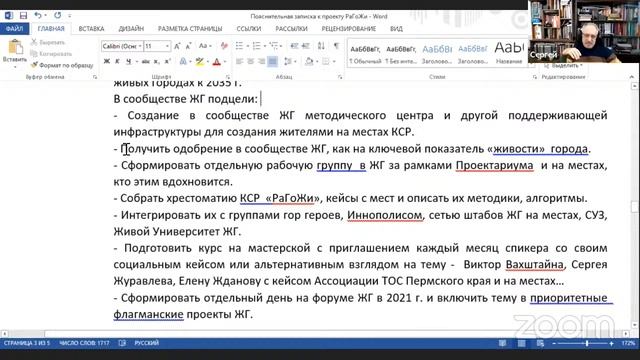
Task: Toggle bold formatting (Ж)
Action: (x=107, y=62)
